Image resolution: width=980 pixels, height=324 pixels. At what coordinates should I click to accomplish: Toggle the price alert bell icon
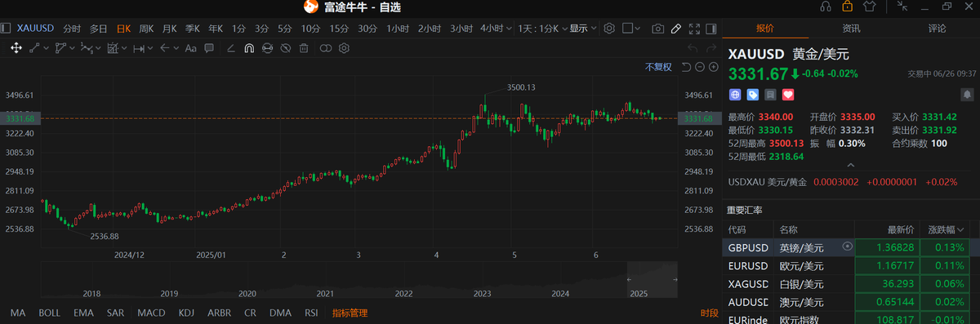[x=967, y=95]
